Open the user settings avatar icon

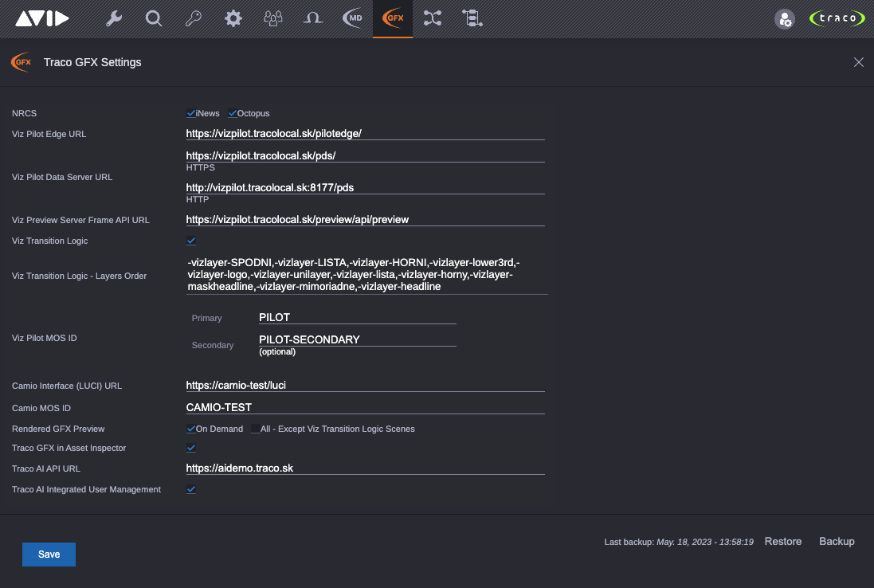pos(785,19)
